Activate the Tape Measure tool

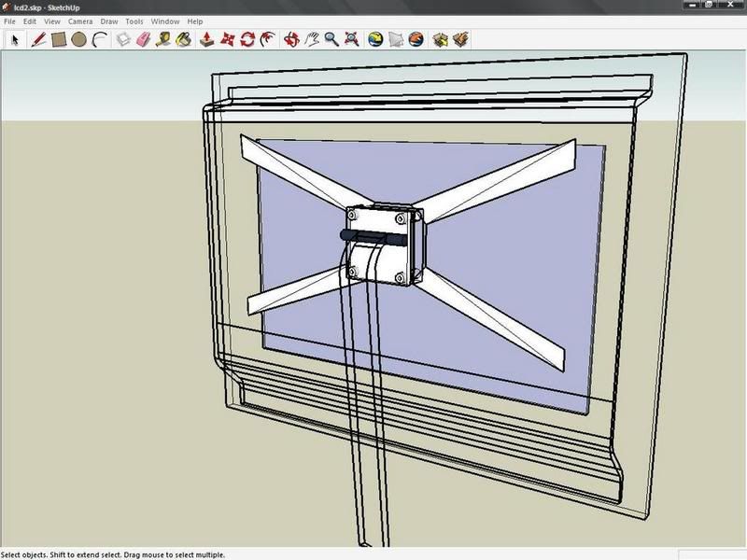164,39
